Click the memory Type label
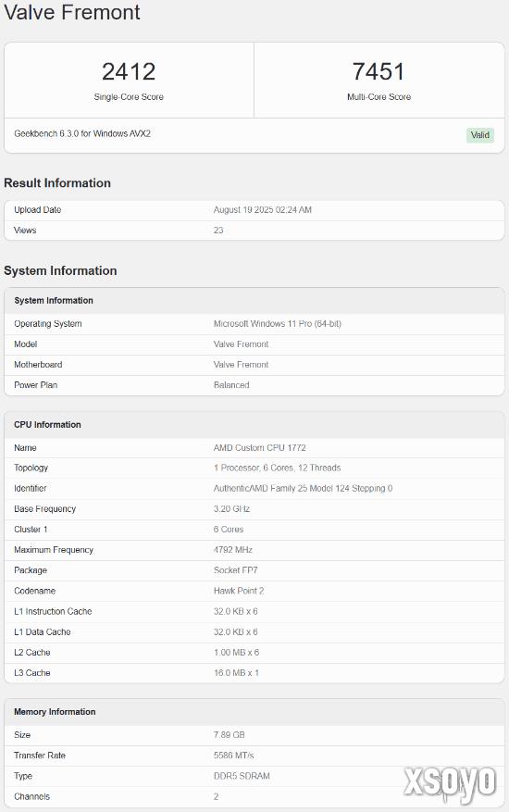 coord(23,776)
